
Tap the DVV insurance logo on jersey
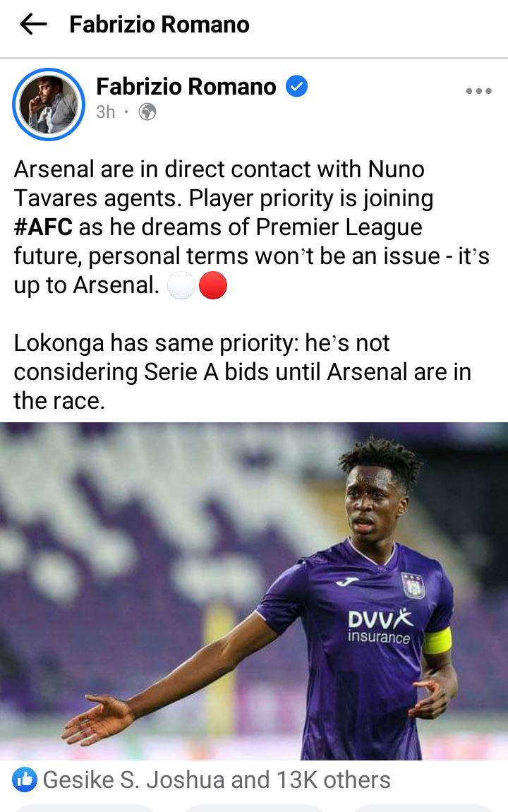click(380, 626)
